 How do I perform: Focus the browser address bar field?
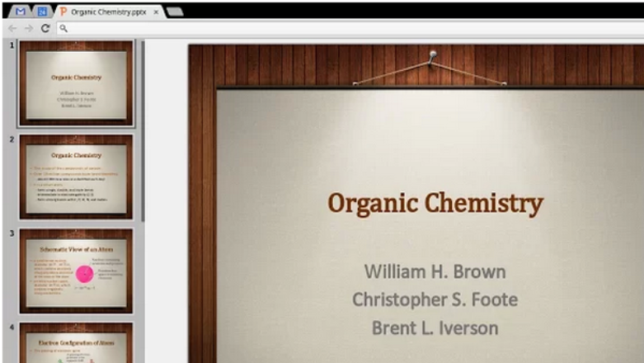[350, 28]
